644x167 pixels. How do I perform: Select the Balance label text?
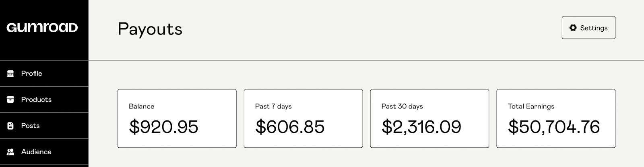tap(141, 106)
